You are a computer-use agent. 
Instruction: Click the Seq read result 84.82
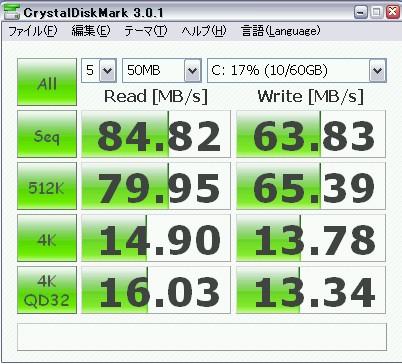(156, 134)
